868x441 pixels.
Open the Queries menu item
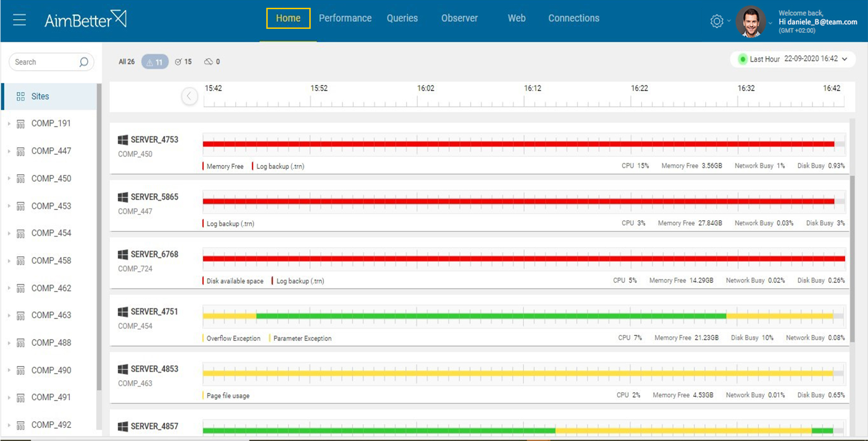[402, 18]
